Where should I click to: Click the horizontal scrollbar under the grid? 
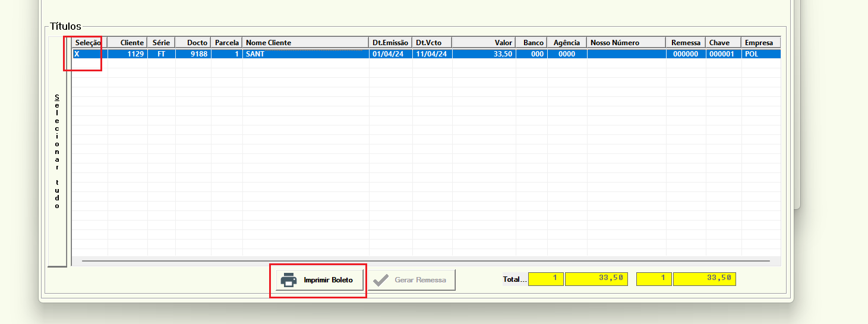point(425,261)
